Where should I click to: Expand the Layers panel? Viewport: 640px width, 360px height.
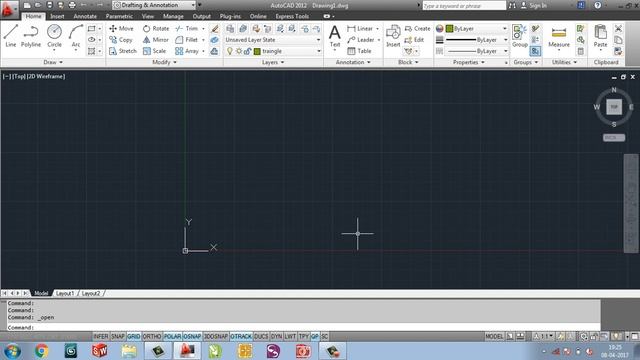point(273,62)
